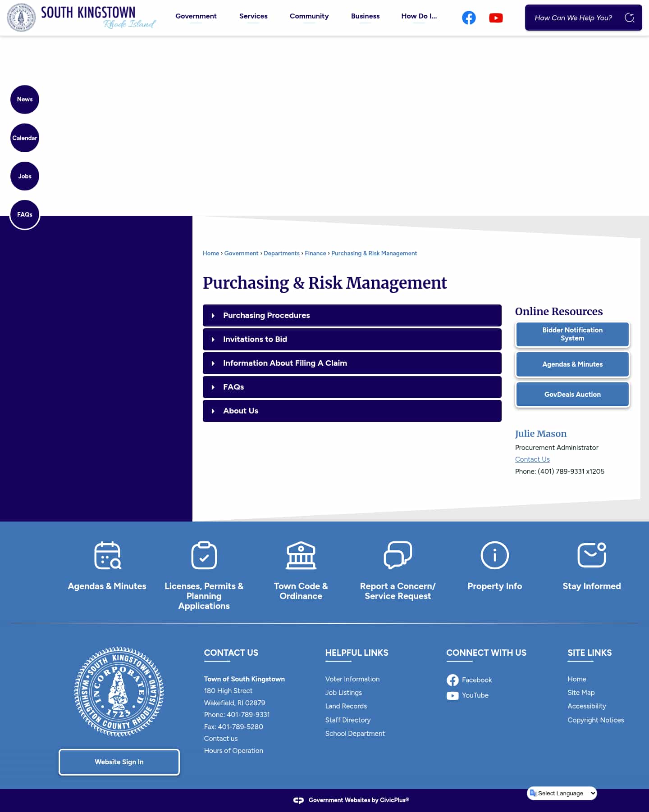649x812 pixels.
Task: Click the FAQs circle button
Action: (25, 214)
